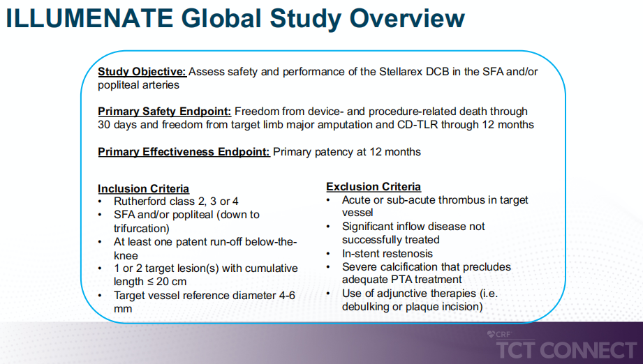Viewport: 643px width, 364px height.
Task: Select the "Study Objective:" heading
Action: 142,72
